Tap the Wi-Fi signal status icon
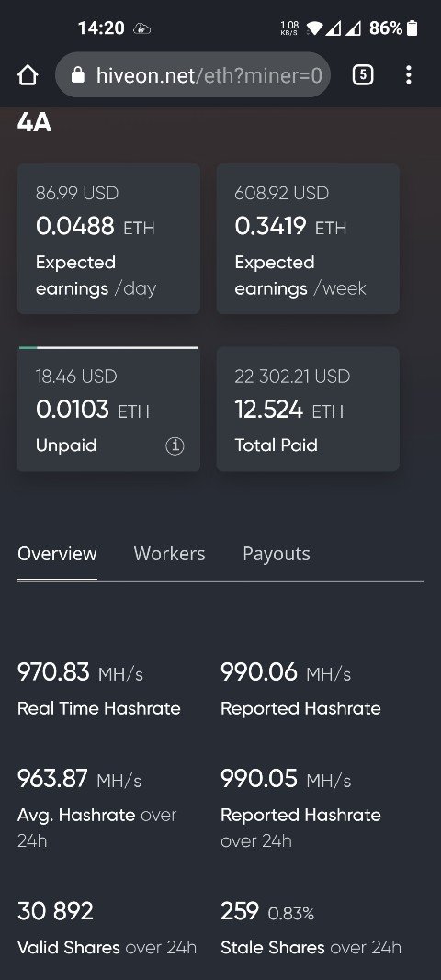Viewport: 441px width, 980px height. click(314, 28)
